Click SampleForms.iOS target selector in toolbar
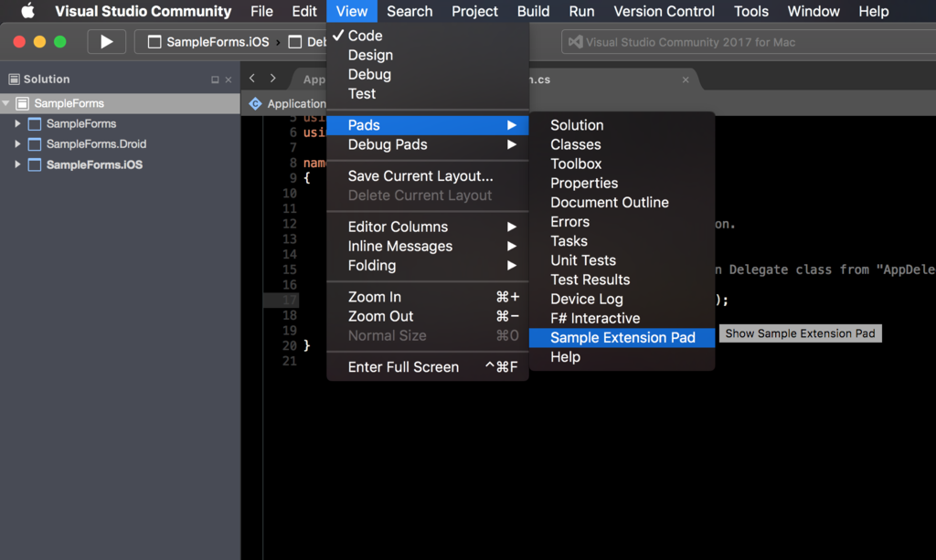 (209, 42)
